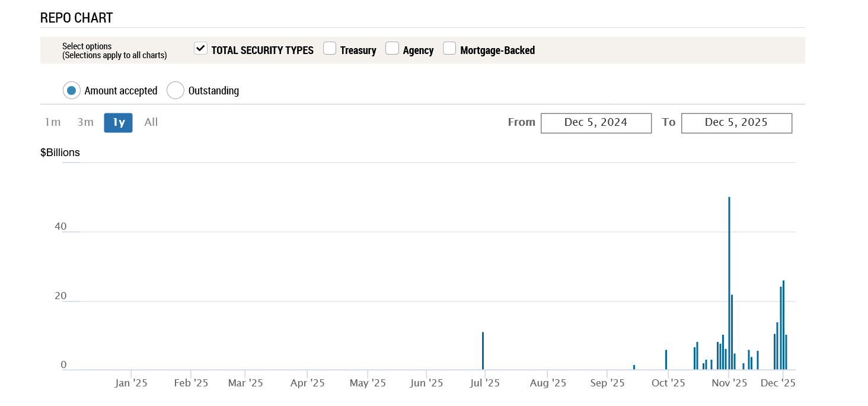The height and width of the screenshot is (406, 868).
Task: Enable the Treasury checkbox
Action: click(x=330, y=49)
